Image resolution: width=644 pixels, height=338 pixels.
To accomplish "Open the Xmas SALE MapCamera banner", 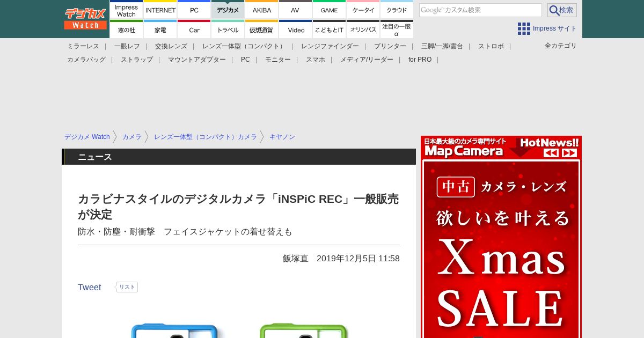I will pyautogui.click(x=501, y=249).
